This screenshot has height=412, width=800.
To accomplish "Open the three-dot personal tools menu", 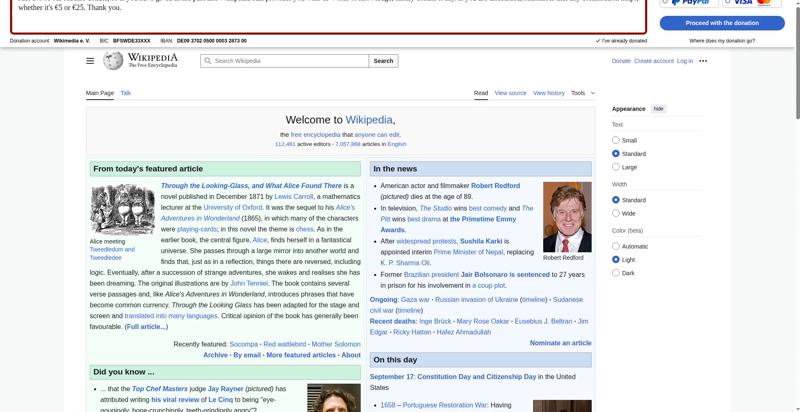I will pyautogui.click(x=703, y=61).
